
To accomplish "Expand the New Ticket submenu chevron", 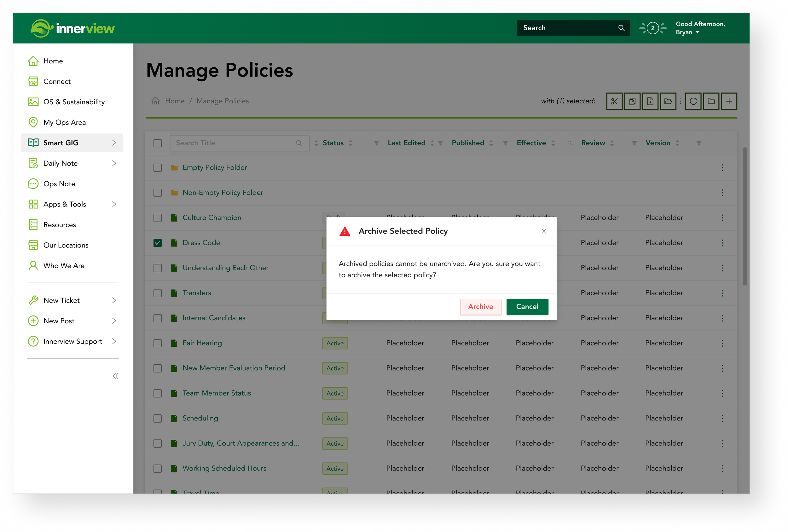I will coord(114,300).
